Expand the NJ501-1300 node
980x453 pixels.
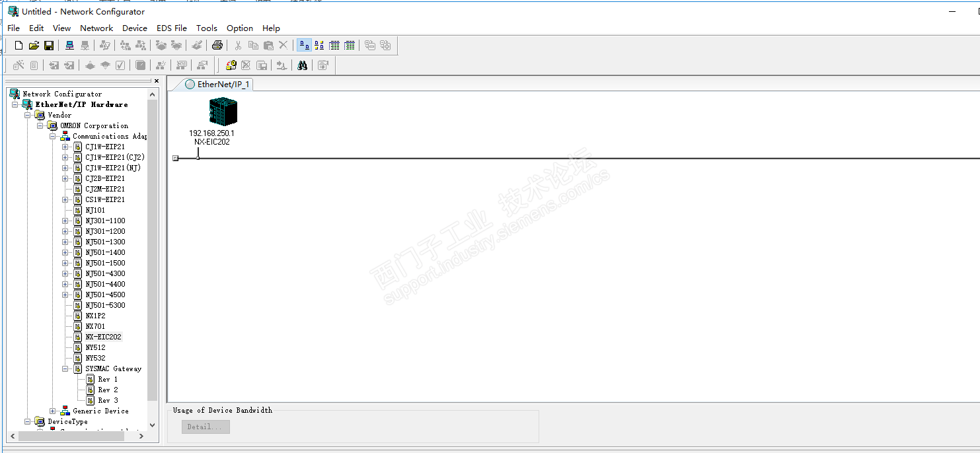pyautogui.click(x=65, y=242)
